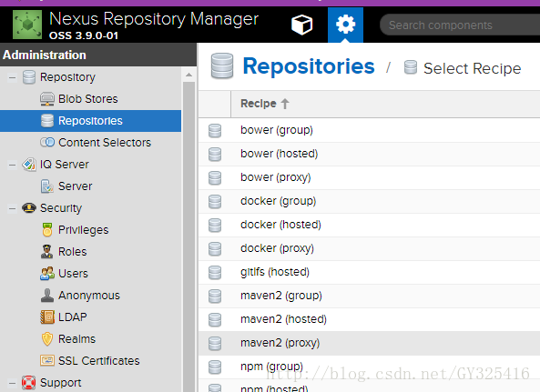
Task: Click the Realms shield icon
Action: pos(47,338)
